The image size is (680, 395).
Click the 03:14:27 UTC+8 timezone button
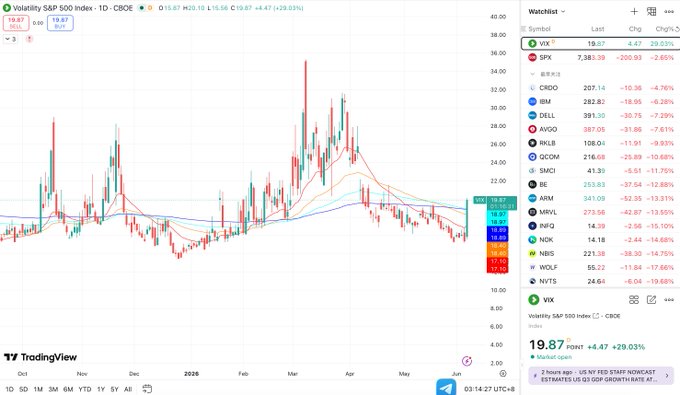pos(489,389)
